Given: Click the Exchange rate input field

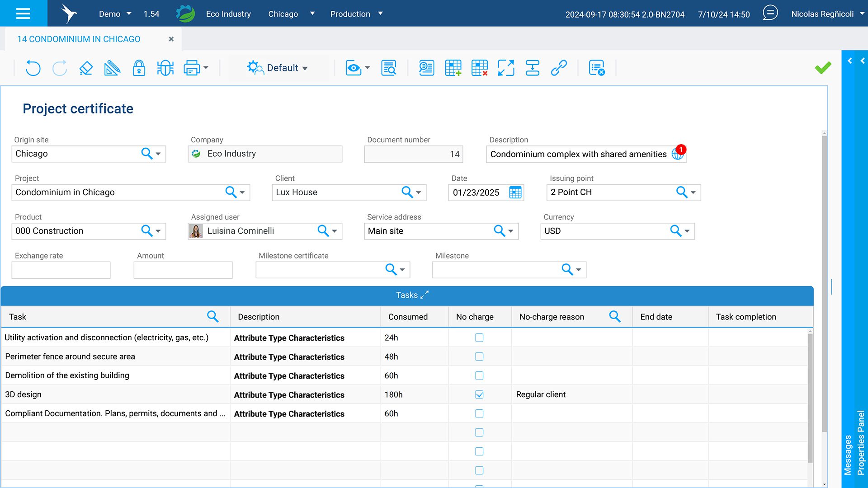Looking at the screenshot, I should [61, 270].
